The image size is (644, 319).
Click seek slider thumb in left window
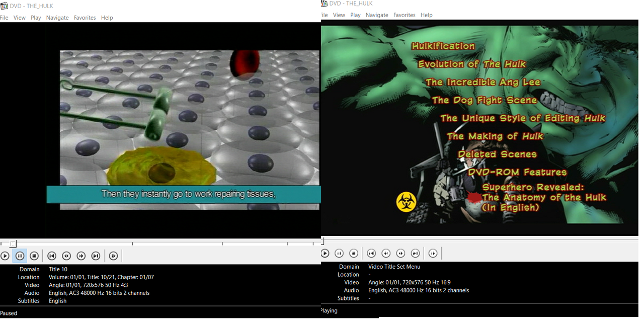tap(13, 244)
